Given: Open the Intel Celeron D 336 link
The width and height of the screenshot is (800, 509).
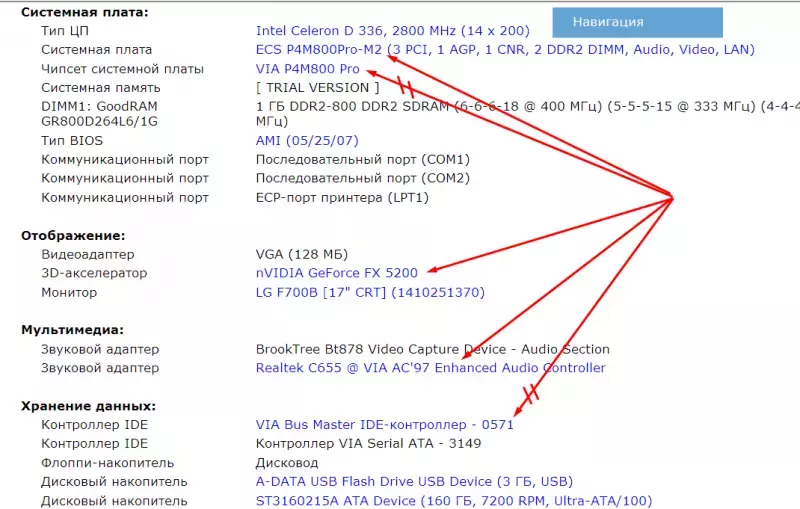Looking at the screenshot, I should tap(392, 31).
